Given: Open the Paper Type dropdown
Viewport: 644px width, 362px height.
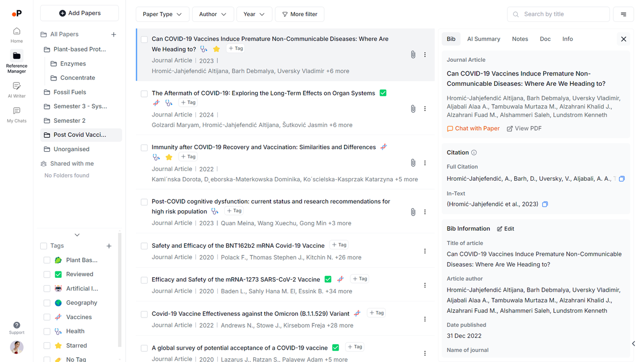Looking at the screenshot, I should click(x=162, y=14).
